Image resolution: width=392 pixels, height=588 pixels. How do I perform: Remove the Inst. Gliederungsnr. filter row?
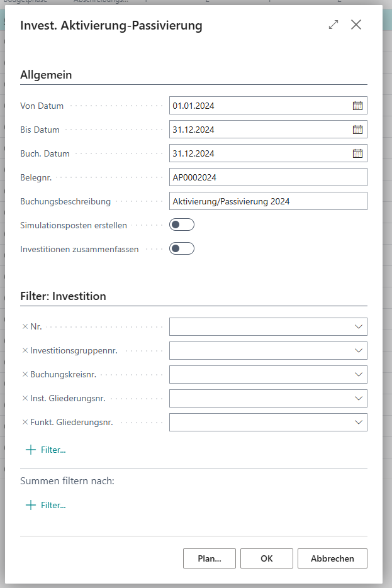point(25,398)
